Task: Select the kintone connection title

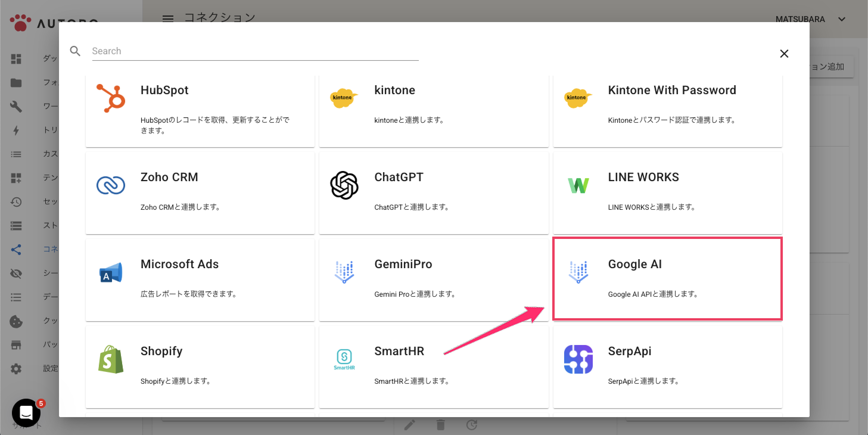Action: click(x=394, y=91)
